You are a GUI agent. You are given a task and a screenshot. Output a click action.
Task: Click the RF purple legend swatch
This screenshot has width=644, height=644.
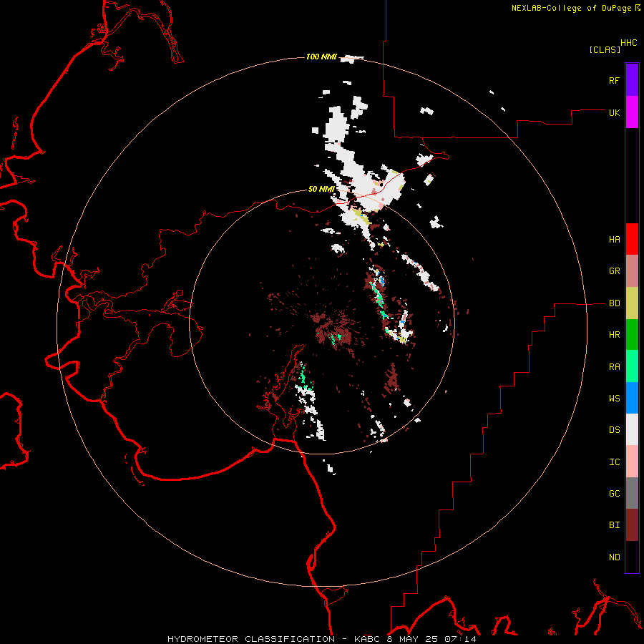[x=632, y=80]
